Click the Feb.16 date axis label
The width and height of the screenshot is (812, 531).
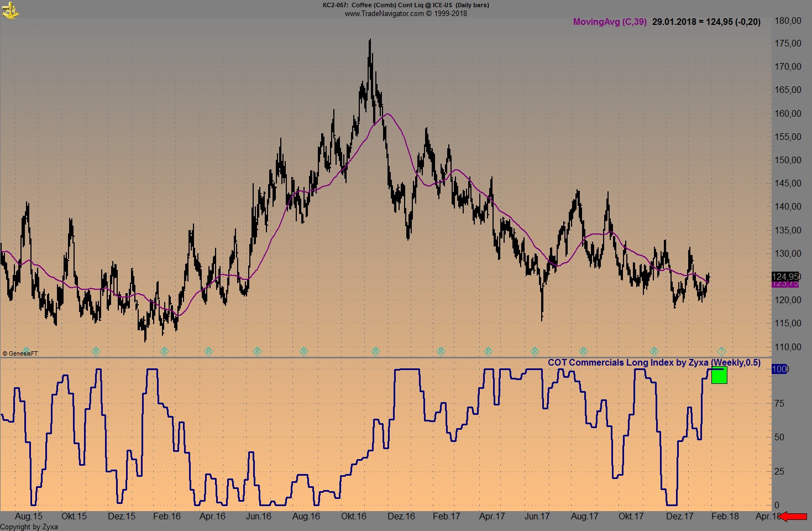(x=167, y=517)
